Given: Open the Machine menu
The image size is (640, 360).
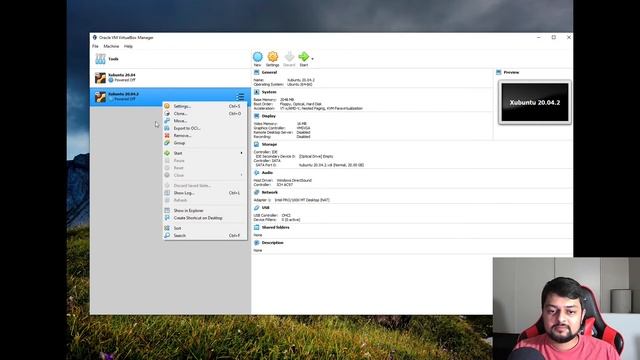Looking at the screenshot, I should [111, 47].
